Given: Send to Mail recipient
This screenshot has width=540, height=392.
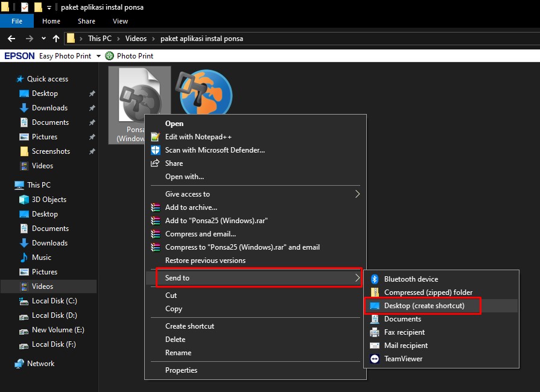Looking at the screenshot, I should pyautogui.click(x=442, y=346).
